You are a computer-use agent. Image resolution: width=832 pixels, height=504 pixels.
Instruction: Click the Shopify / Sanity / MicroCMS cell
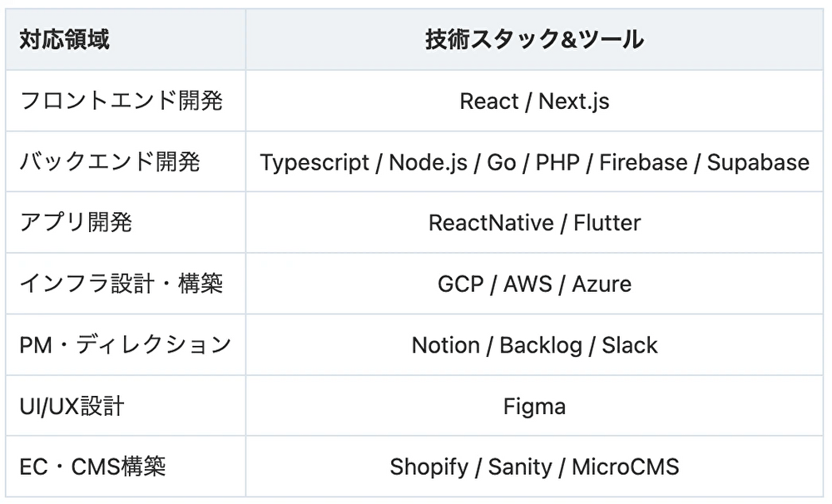[x=534, y=467]
